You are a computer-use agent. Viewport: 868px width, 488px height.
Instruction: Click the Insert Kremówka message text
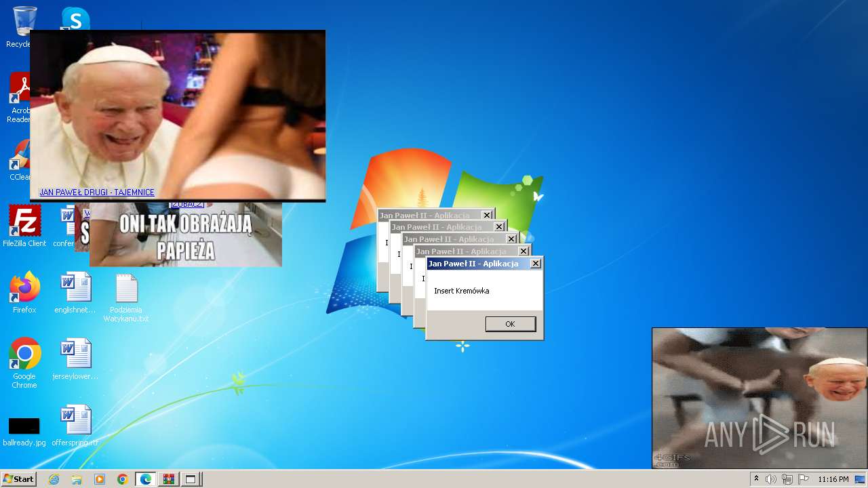coord(462,291)
